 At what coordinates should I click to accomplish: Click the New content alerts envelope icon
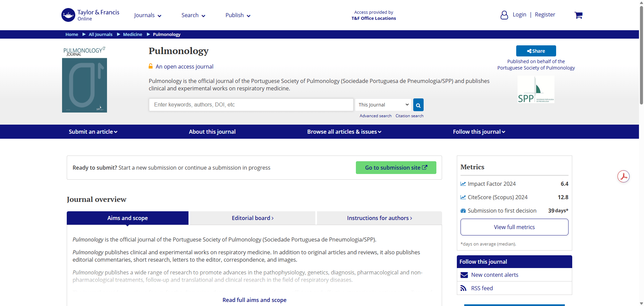464,275
